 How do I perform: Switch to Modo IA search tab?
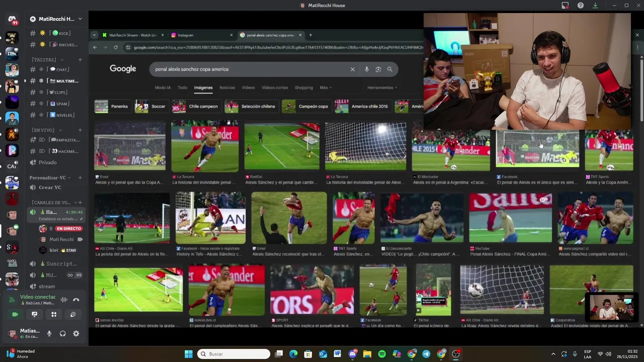[x=163, y=87]
